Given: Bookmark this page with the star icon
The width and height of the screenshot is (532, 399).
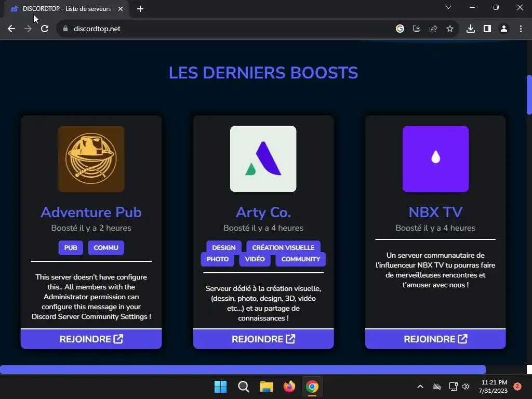Looking at the screenshot, I should [x=450, y=29].
